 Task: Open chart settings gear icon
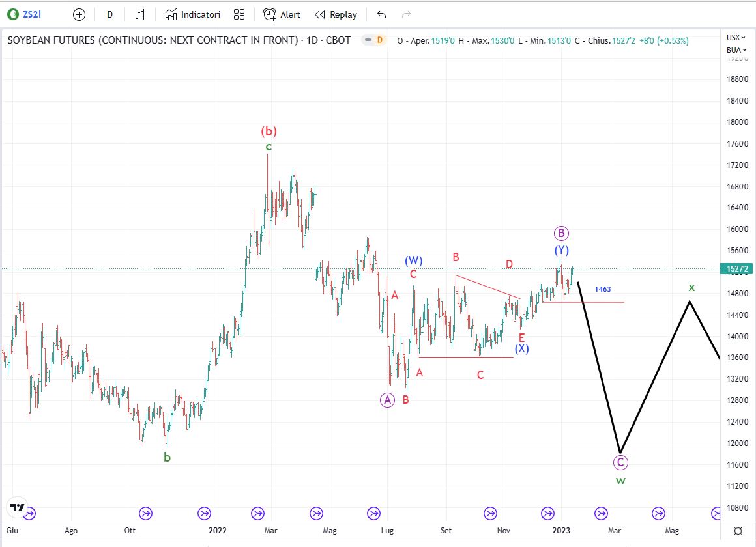click(x=738, y=531)
